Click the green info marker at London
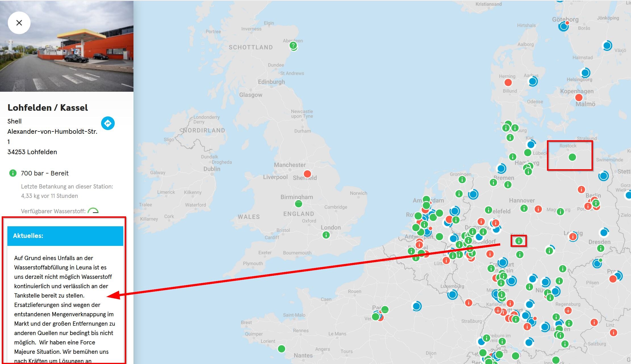Viewport: 631px width, 364px height. (326, 235)
